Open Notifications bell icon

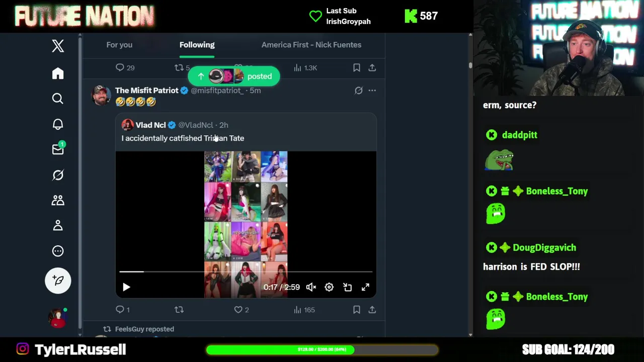pyautogui.click(x=58, y=124)
